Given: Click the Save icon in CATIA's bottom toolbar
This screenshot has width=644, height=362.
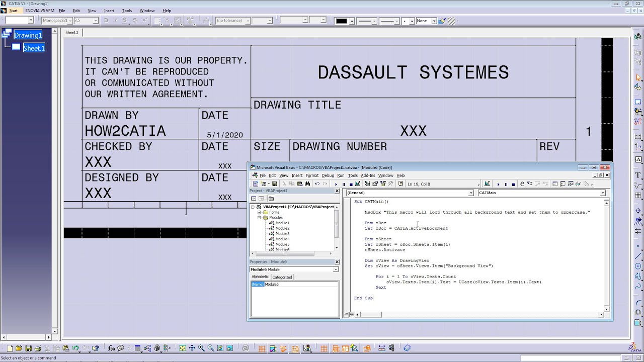Looking at the screenshot, I should [28, 348].
